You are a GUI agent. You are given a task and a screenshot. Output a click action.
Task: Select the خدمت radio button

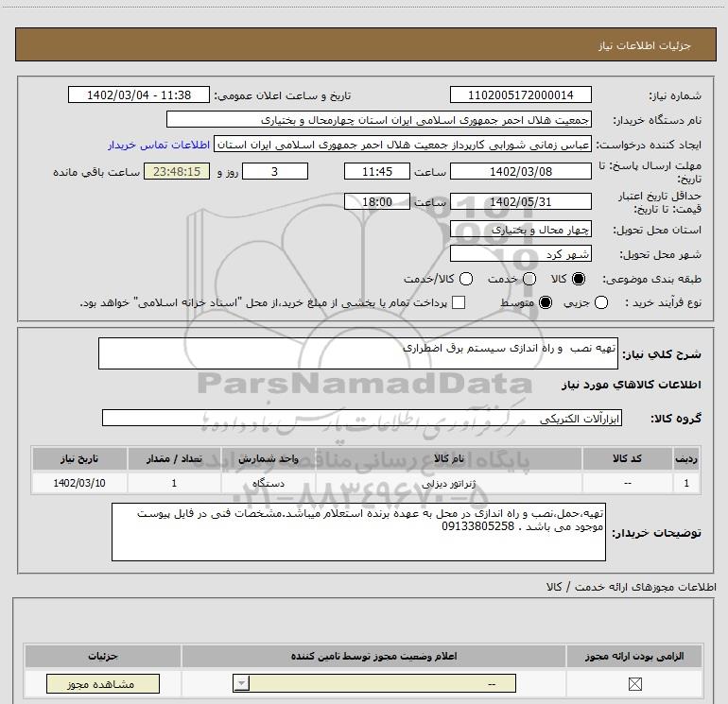tap(529, 279)
